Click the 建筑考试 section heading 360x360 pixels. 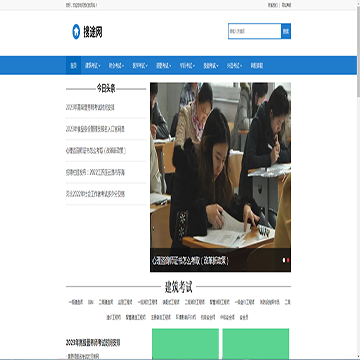coord(178,287)
